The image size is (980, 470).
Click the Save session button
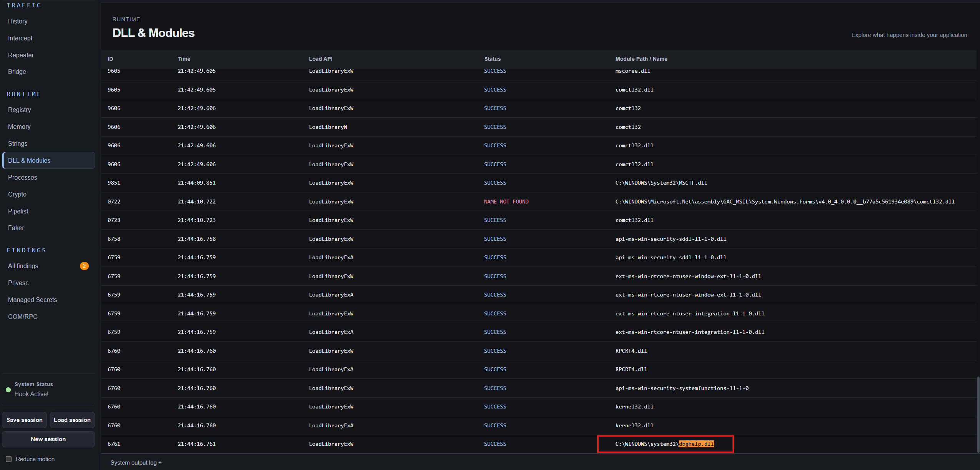[25, 420]
